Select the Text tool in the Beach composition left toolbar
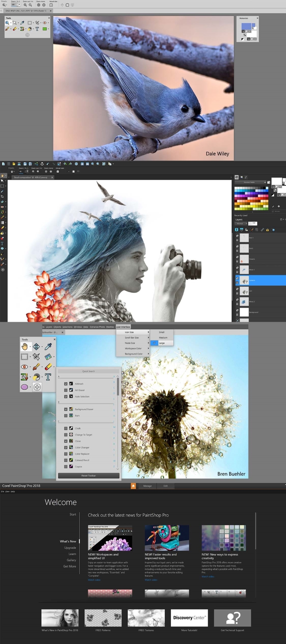Screen dimensions: 286x644 [2, 243]
